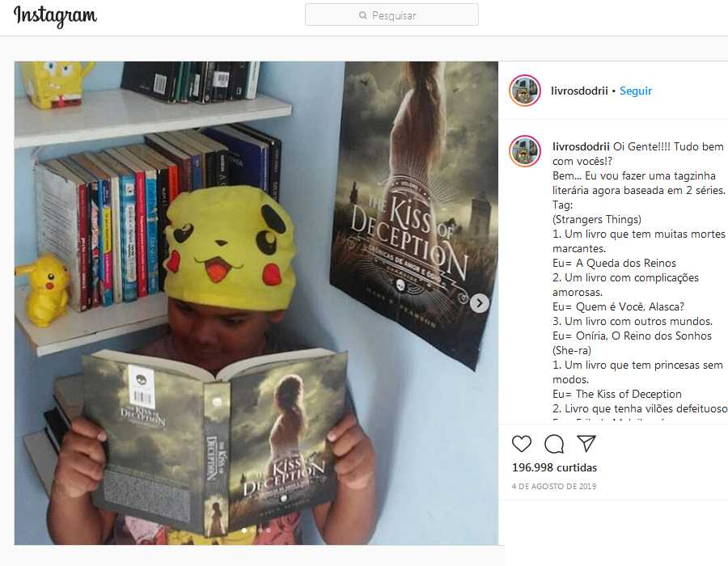Advance to next photo with arrow chevron
The height and width of the screenshot is (566, 728).
click(479, 303)
